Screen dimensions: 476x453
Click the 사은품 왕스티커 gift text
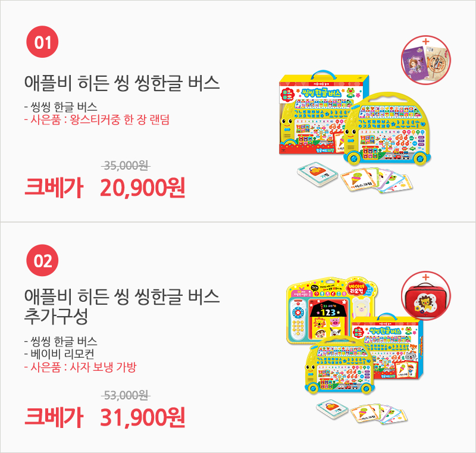pyautogui.click(x=97, y=120)
